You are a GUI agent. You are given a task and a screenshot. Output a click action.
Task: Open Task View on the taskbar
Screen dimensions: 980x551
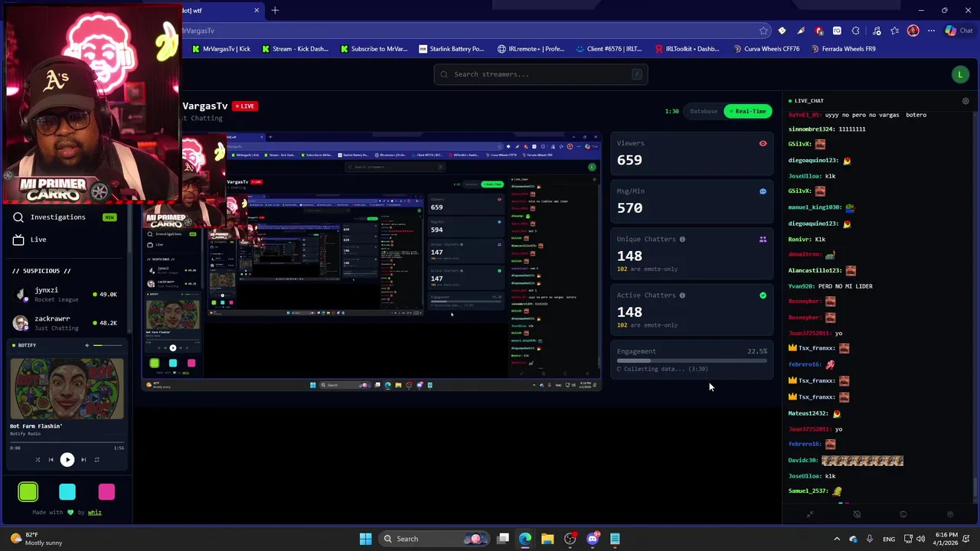click(503, 539)
